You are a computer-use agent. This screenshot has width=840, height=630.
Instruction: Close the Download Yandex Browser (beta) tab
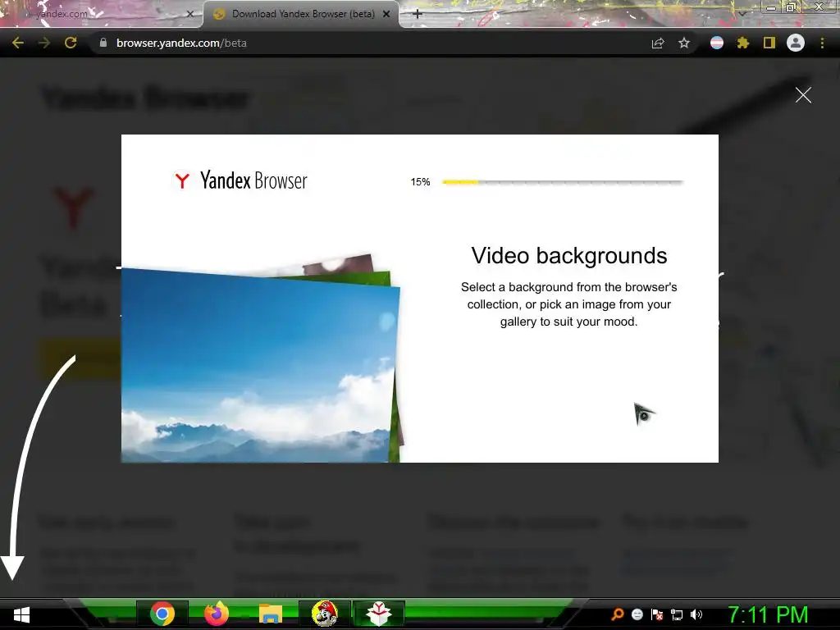pyautogui.click(x=386, y=14)
